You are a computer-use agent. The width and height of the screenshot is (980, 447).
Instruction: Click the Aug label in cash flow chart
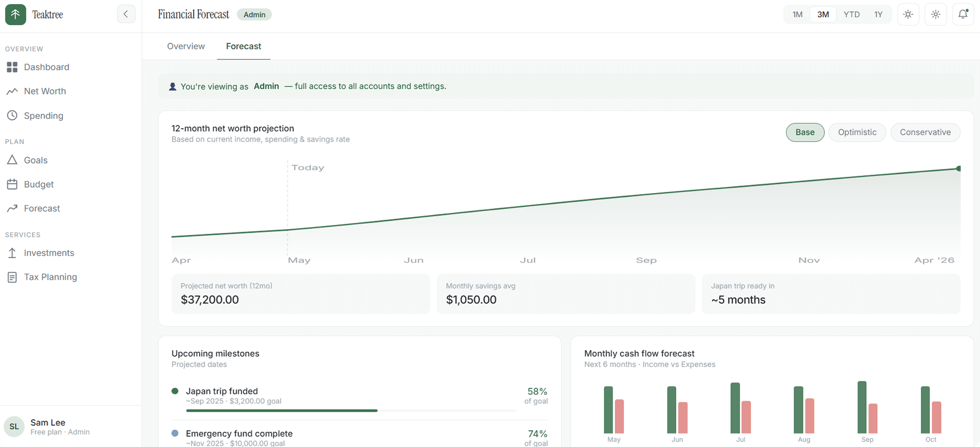(804, 440)
